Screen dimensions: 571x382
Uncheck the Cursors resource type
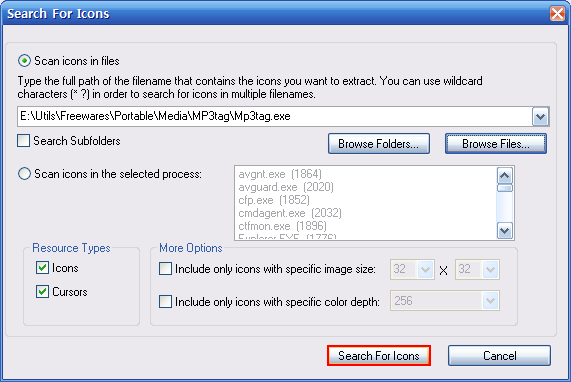pos(42,291)
